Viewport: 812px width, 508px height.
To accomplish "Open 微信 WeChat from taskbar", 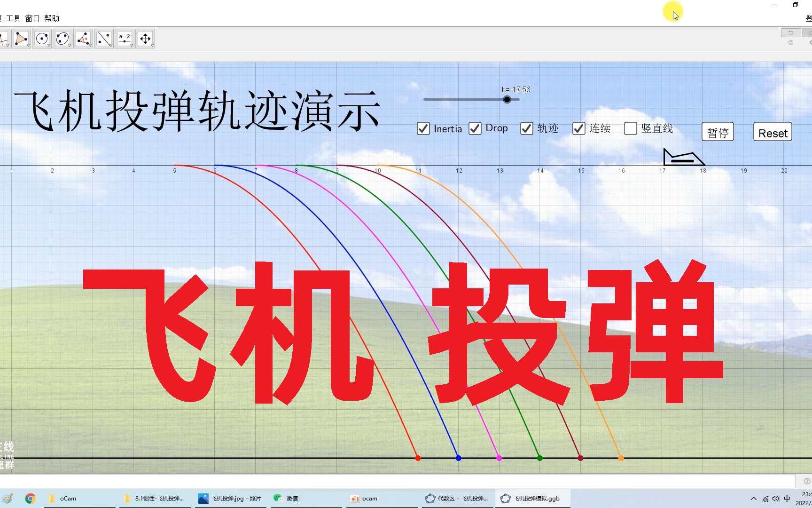I will tap(307, 499).
